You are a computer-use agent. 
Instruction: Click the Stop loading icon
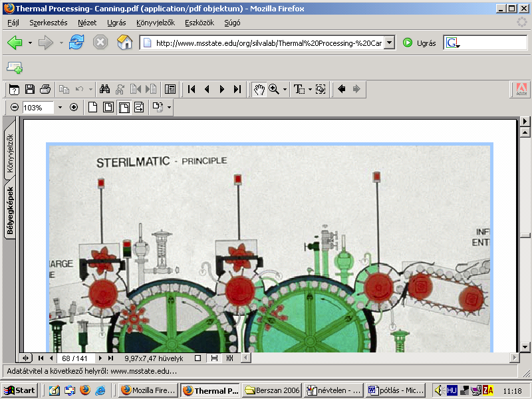tap(100, 43)
